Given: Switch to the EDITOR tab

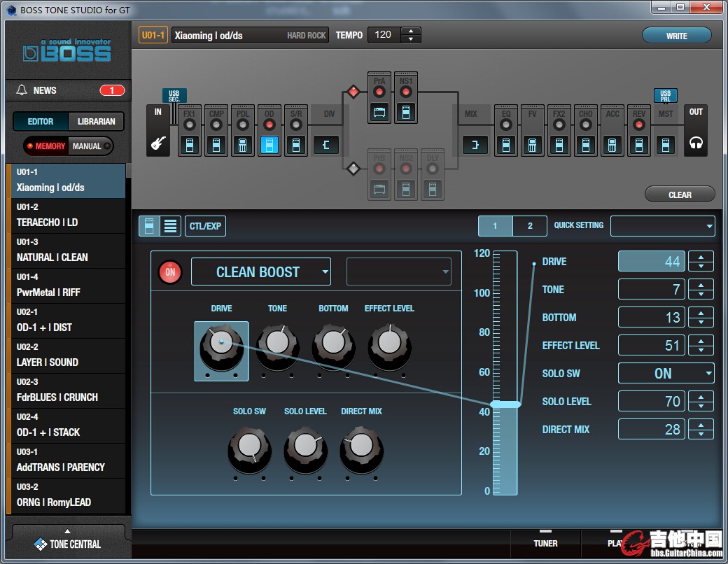Looking at the screenshot, I should tap(41, 122).
